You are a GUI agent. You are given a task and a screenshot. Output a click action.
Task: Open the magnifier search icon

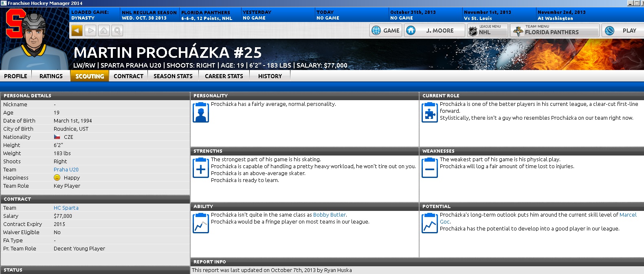pos(117,31)
